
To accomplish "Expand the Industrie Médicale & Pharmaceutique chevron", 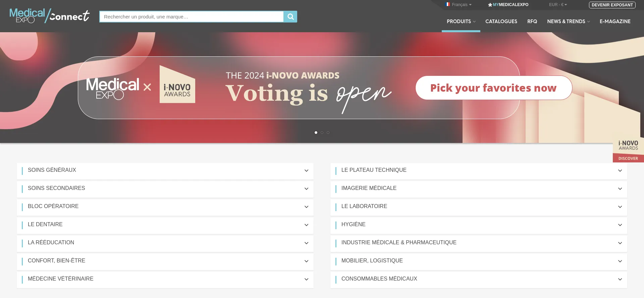I will pyautogui.click(x=620, y=243).
